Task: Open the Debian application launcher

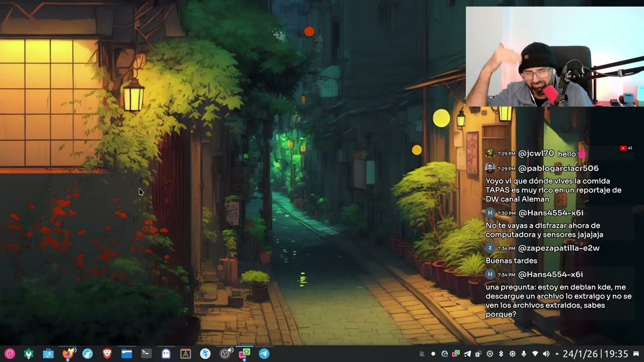Action: click(10, 354)
